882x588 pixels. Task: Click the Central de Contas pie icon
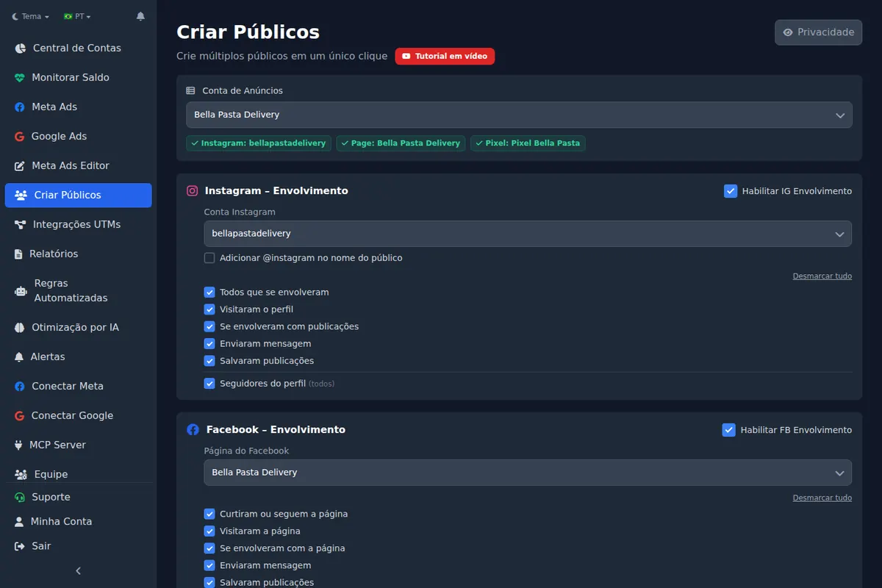[20, 48]
